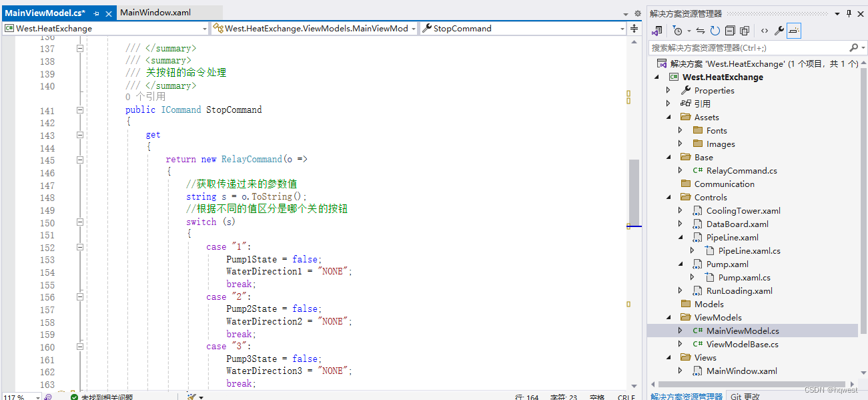Collapse all items in Solution Explorer
The image size is (868, 400).
coord(729,30)
